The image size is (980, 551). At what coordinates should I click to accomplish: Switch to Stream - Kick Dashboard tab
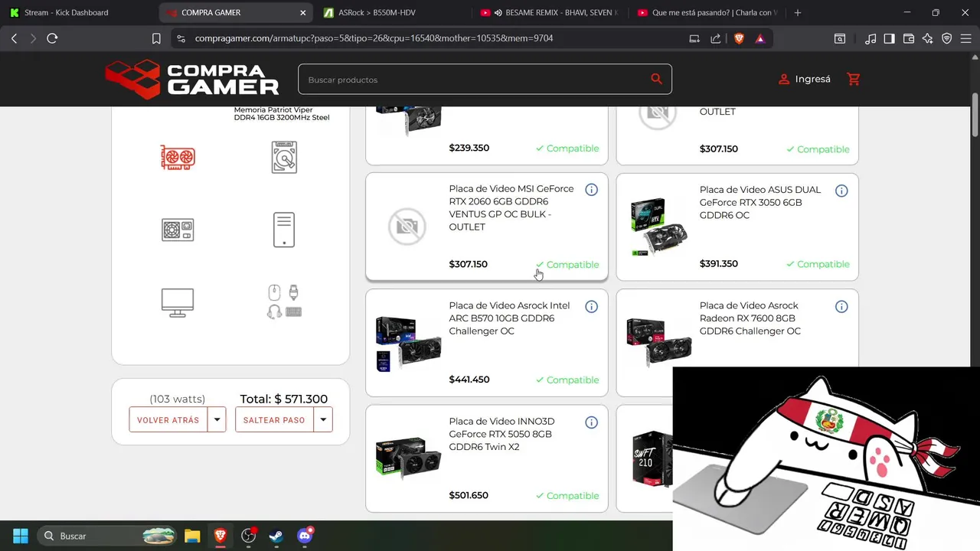(x=77, y=12)
